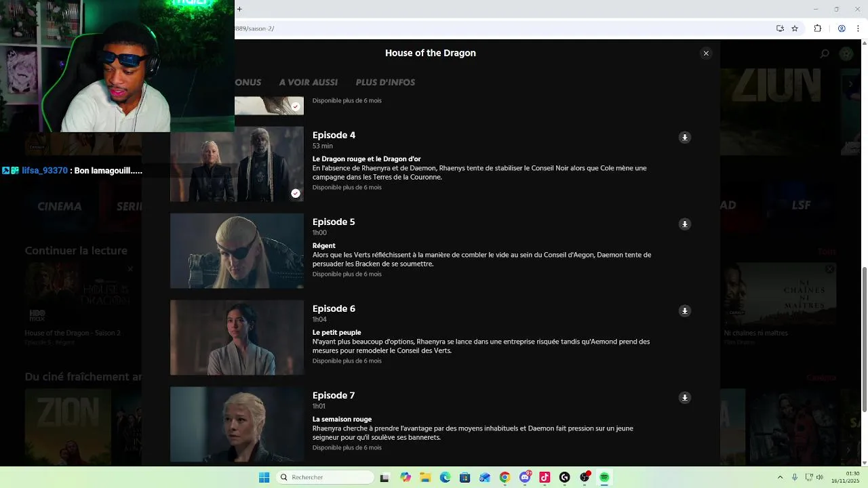Open the CINEMA category on the background page
The image size is (868, 488).
(x=60, y=206)
